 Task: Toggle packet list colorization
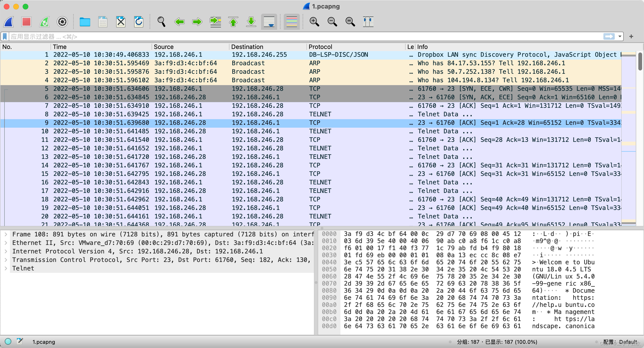click(x=292, y=22)
